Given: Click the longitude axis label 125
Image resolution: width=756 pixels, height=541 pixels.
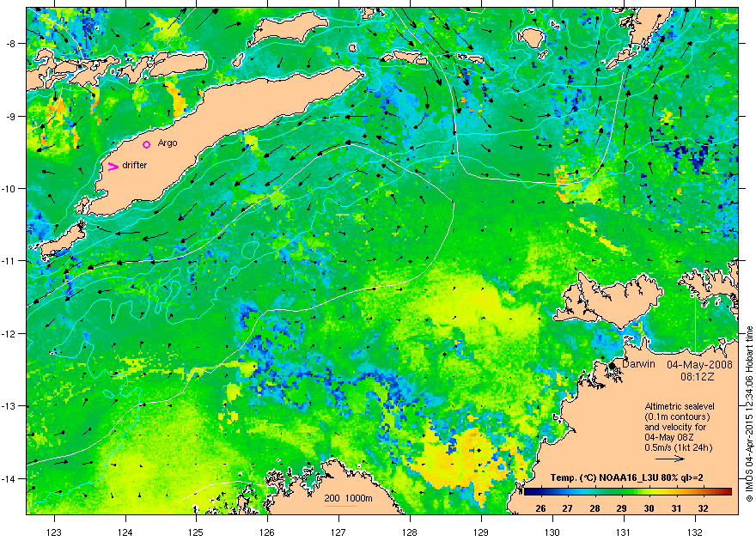Looking at the screenshot, I should click(x=196, y=532).
